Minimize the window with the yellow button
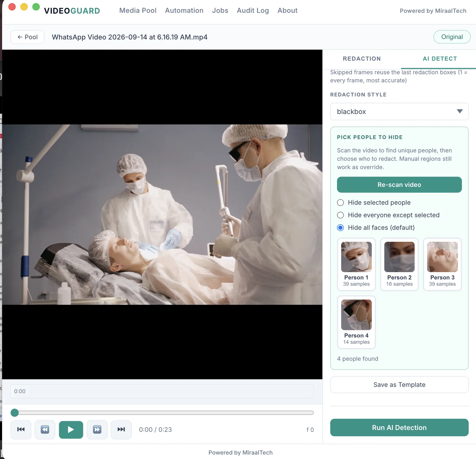This screenshot has width=476, height=459. click(x=24, y=7)
